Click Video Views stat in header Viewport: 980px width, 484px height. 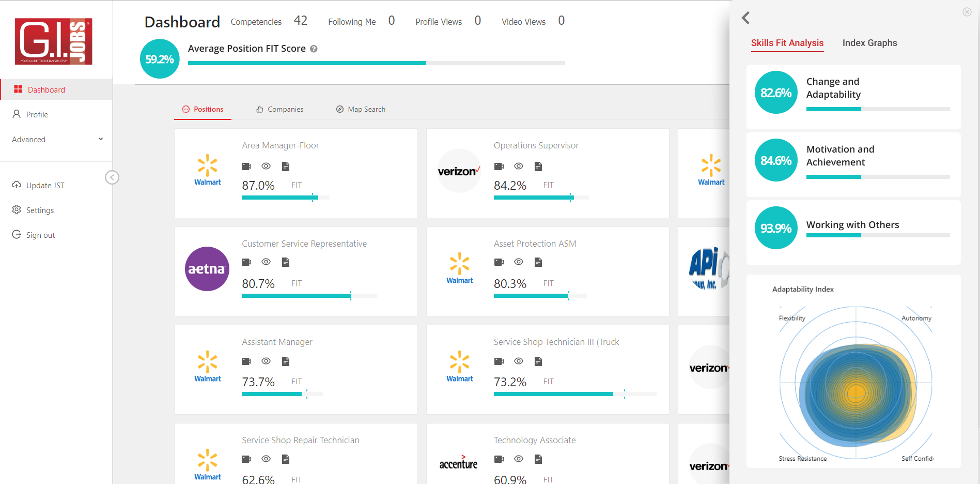pyautogui.click(x=534, y=21)
